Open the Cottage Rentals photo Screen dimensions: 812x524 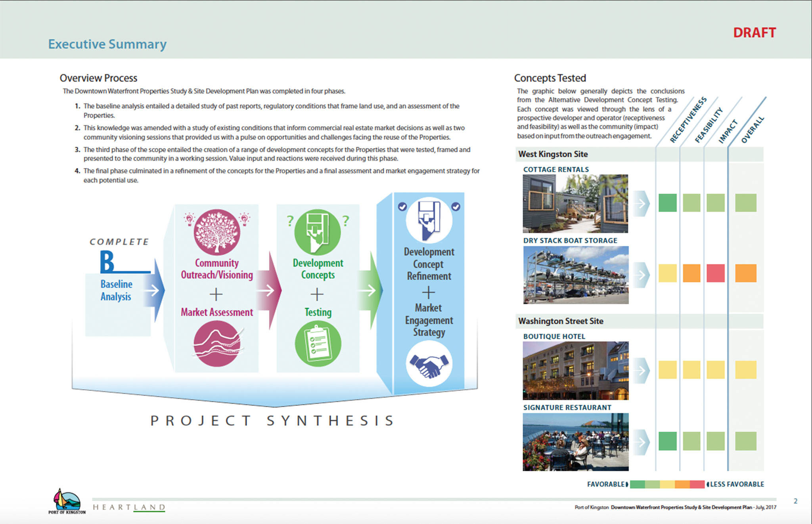575,203
